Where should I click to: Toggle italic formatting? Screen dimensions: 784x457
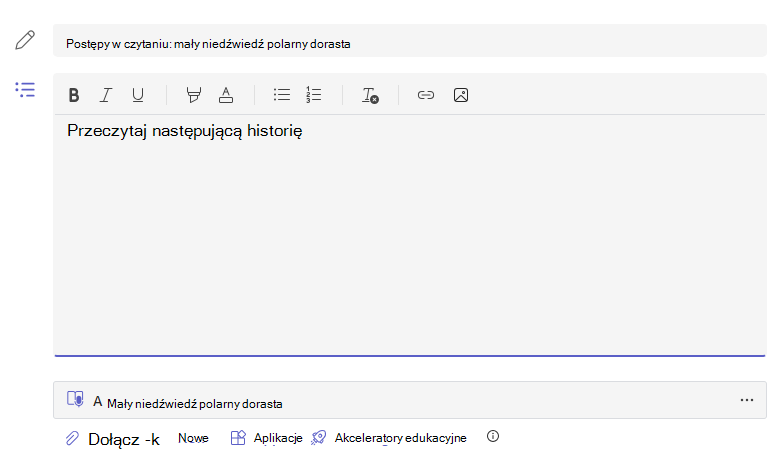pyautogui.click(x=106, y=95)
